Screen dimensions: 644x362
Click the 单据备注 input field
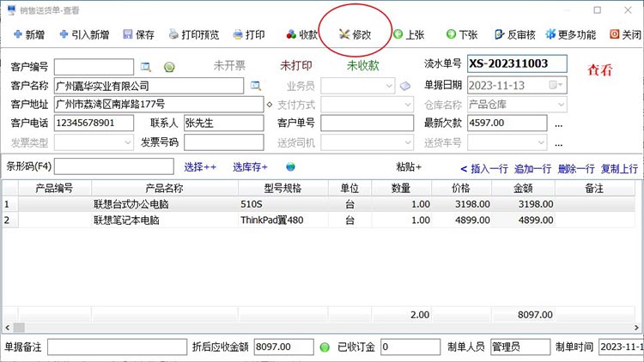(117, 347)
